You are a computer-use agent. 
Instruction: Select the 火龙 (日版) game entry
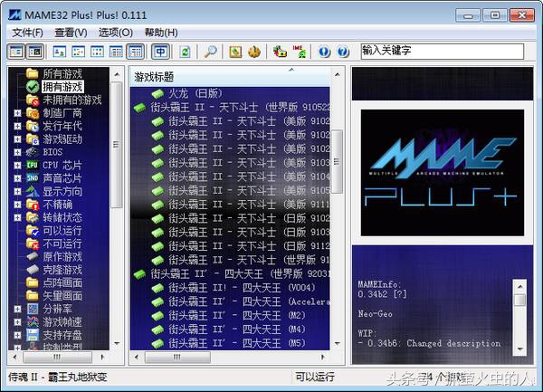click(x=195, y=93)
